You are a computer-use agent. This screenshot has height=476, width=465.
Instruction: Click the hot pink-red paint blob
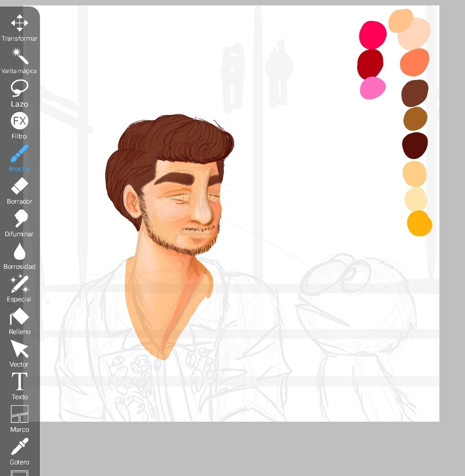pos(373,35)
